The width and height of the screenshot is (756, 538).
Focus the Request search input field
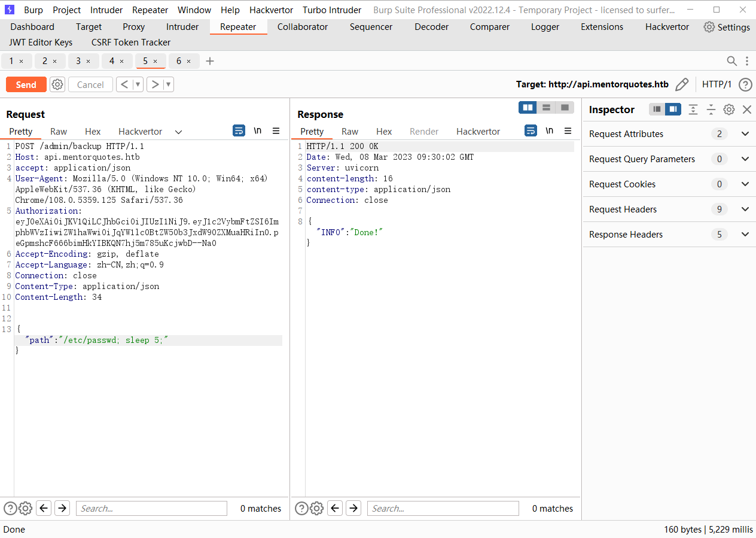151,509
